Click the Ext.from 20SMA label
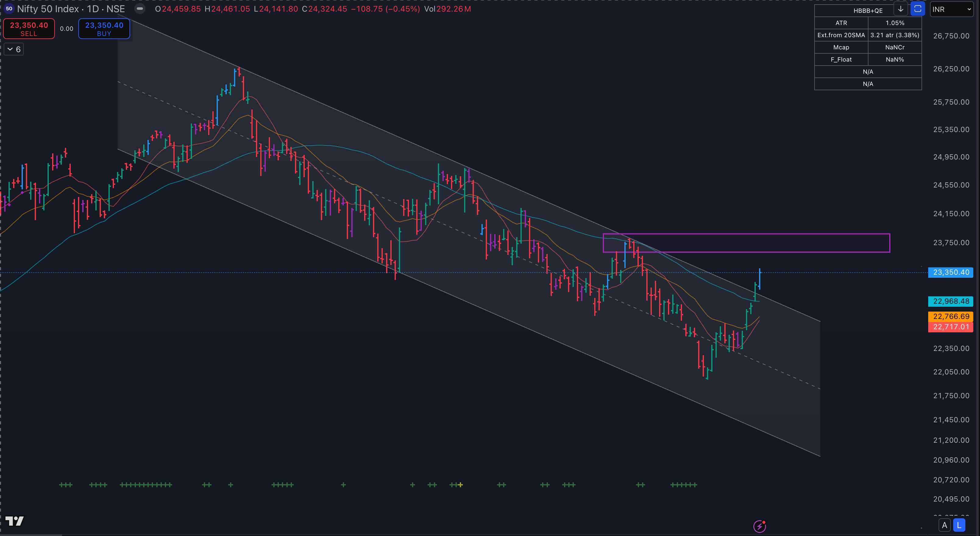Screen dimensions: 980x536 pos(841,35)
